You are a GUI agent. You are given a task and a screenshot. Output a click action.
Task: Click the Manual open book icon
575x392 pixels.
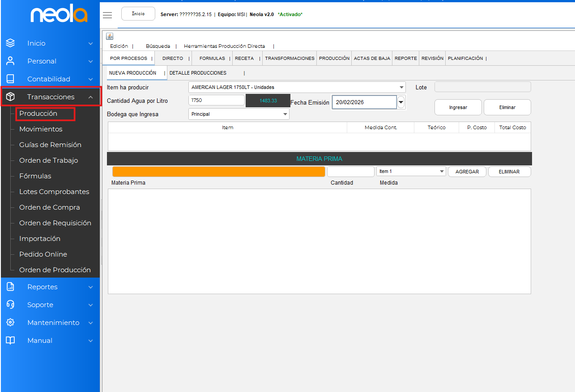point(10,341)
